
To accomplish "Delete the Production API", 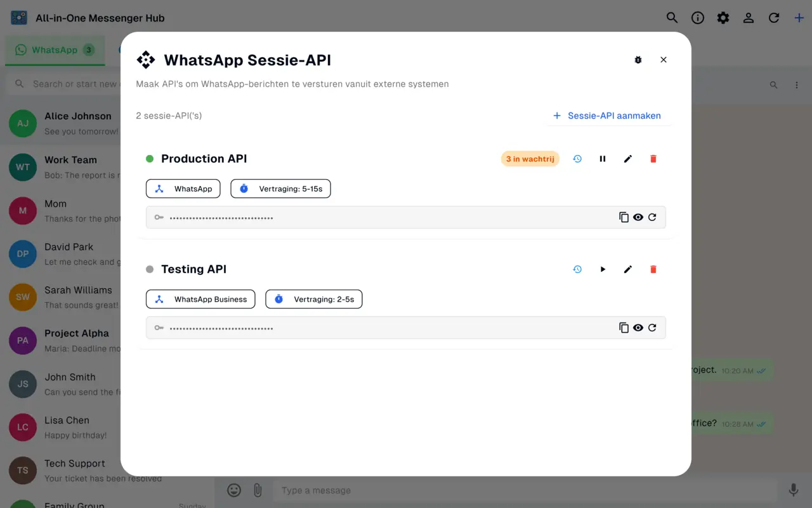I will [x=653, y=159].
